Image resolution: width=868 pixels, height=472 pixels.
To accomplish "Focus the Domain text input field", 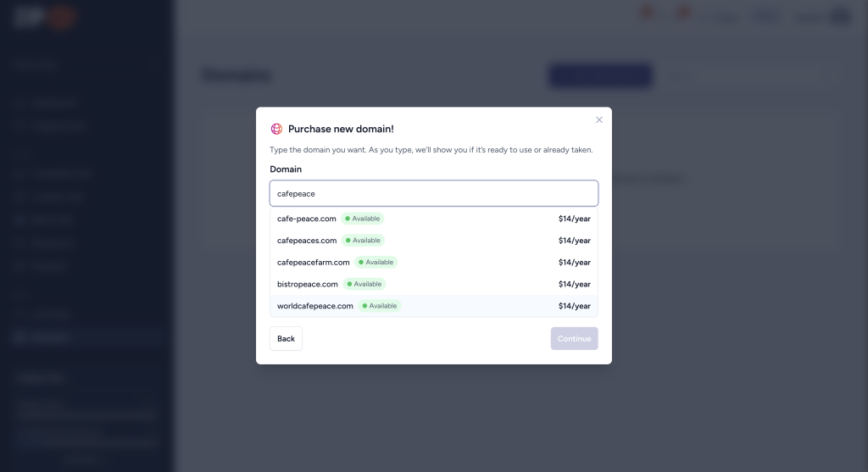I will (x=433, y=193).
